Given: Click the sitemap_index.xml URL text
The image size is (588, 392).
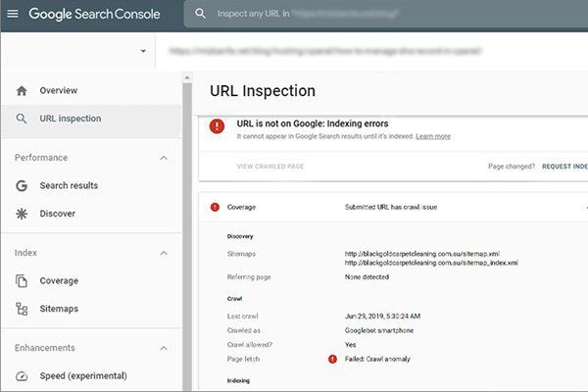Looking at the screenshot, I should [431, 263].
